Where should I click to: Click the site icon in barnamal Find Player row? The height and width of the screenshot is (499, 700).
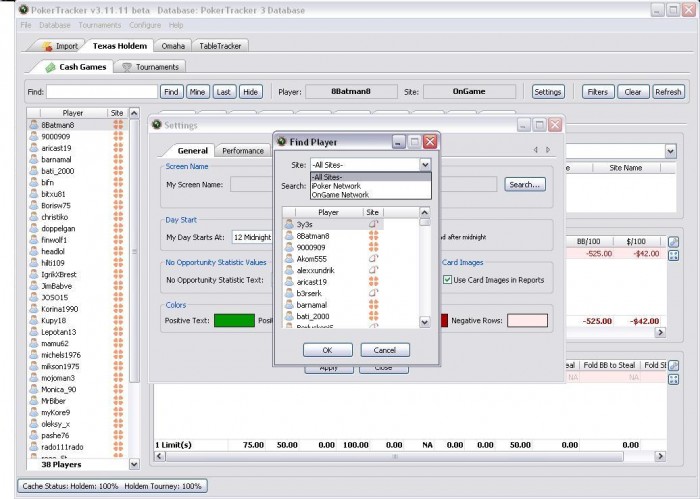pos(373,305)
